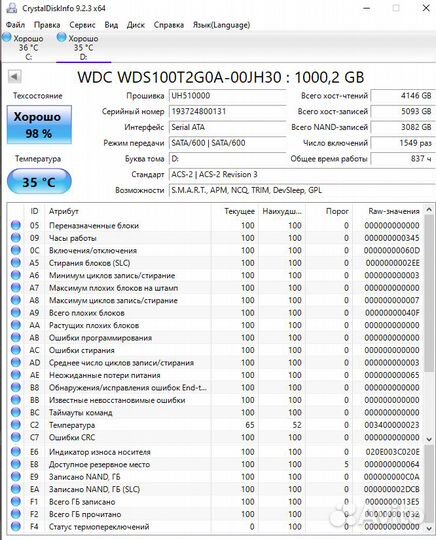Viewport: 436px width, 540px height.
Task: Click the power-on hours value 837 ч
Action: (403, 159)
